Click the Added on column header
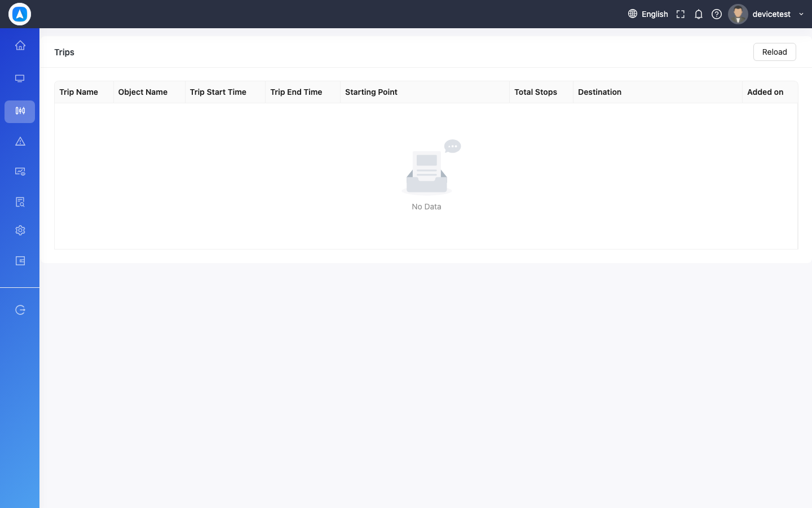812x508 pixels. click(770, 92)
